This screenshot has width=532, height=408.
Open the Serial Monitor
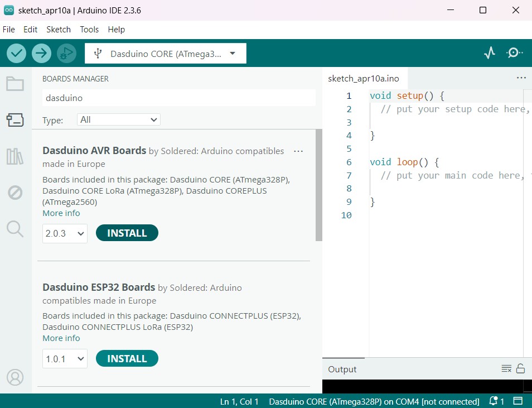pos(514,53)
